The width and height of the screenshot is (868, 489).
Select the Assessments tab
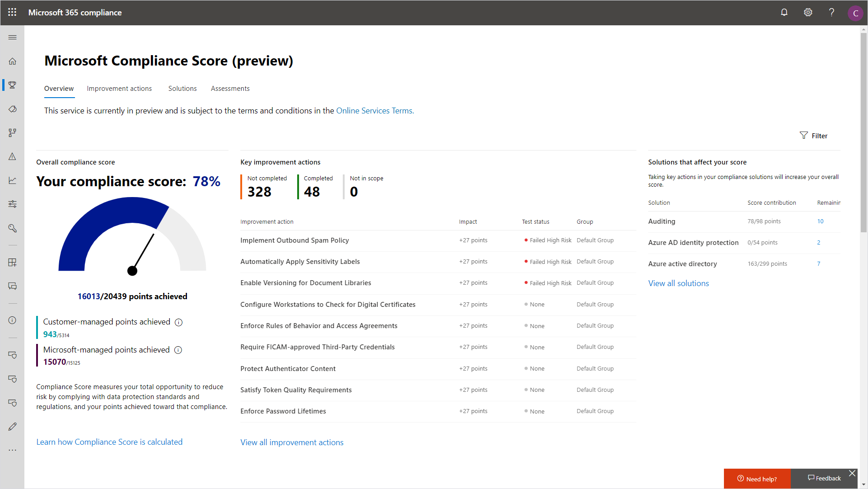click(x=229, y=88)
